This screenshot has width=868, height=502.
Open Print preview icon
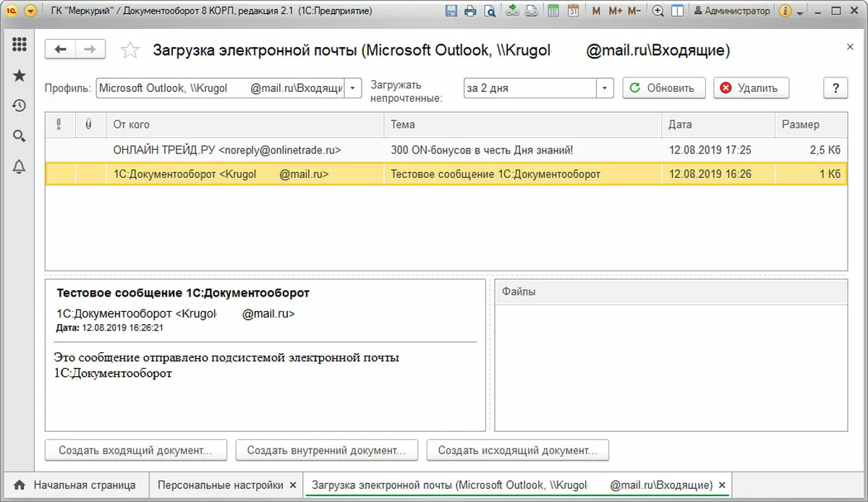[490, 11]
